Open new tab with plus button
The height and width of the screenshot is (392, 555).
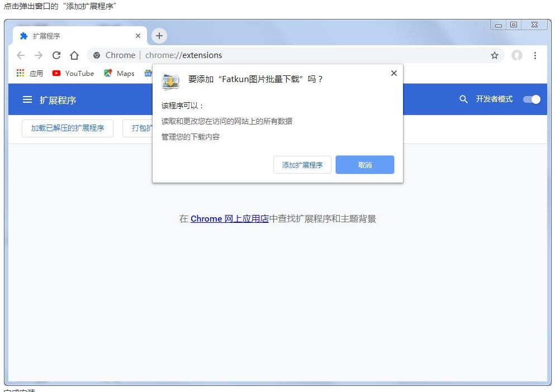(x=159, y=36)
